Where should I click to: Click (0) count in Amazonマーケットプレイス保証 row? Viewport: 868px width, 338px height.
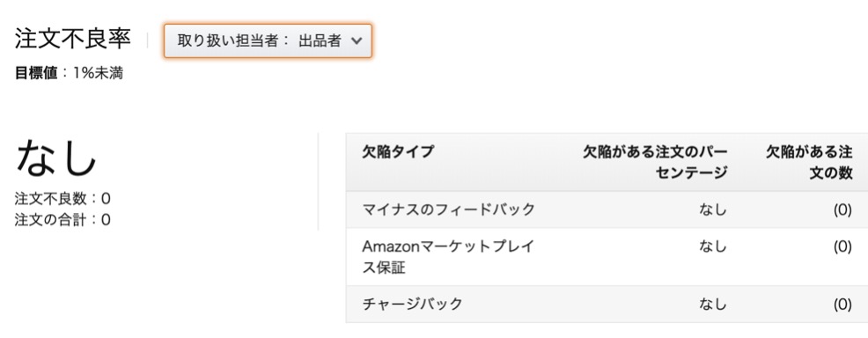[842, 246]
